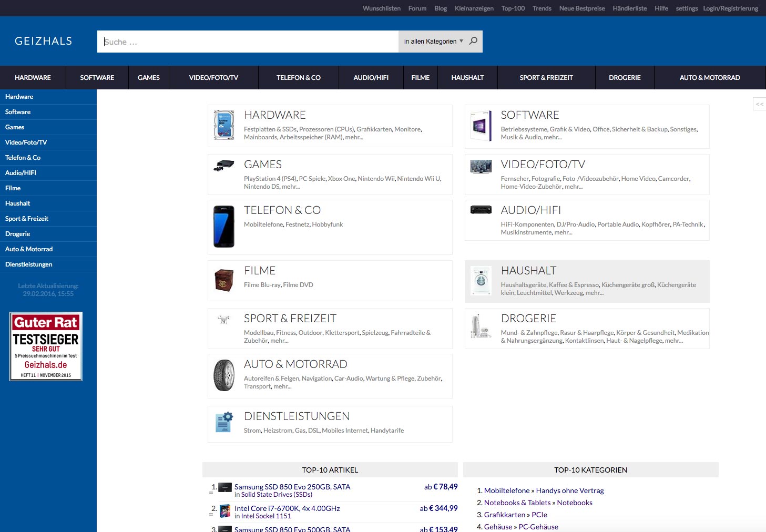Click the washing machine Haushalt icon
This screenshot has height=532, width=766.
click(x=481, y=280)
